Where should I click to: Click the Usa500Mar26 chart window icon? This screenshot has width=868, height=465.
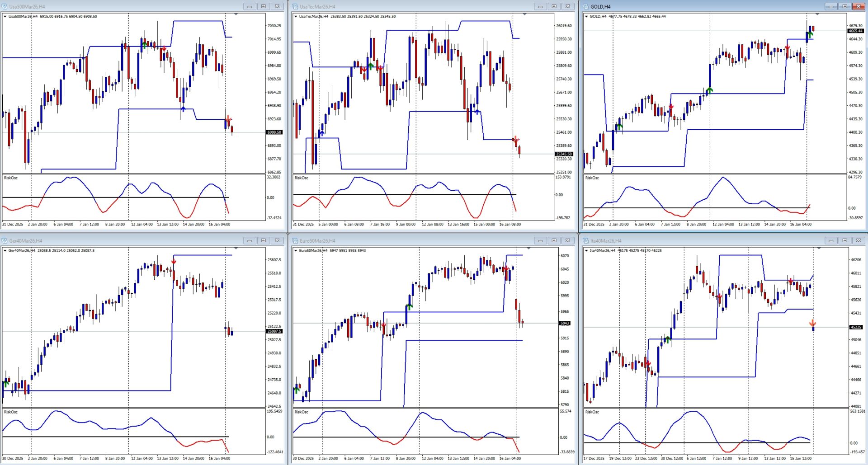point(5,7)
